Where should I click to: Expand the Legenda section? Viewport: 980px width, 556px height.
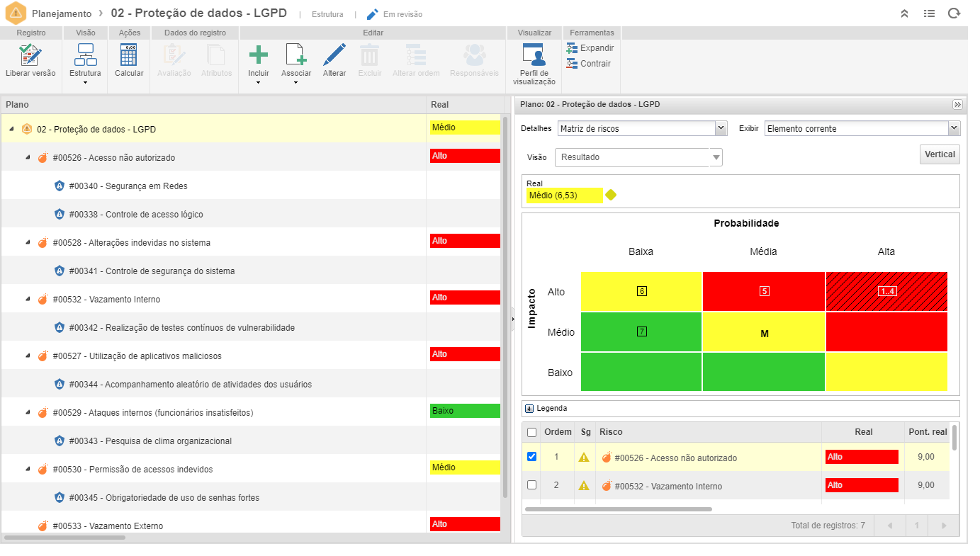click(x=529, y=409)
